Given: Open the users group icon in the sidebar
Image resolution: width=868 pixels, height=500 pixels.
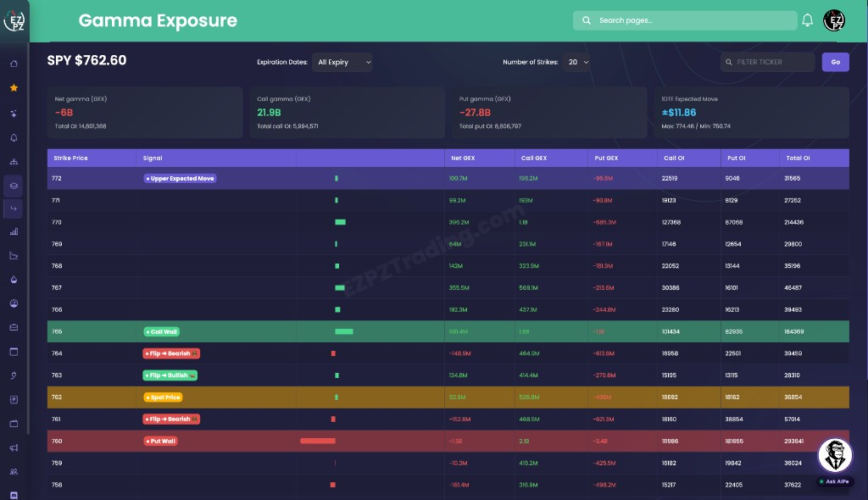Looking at the screenshot, I should [x=14, y=471].
